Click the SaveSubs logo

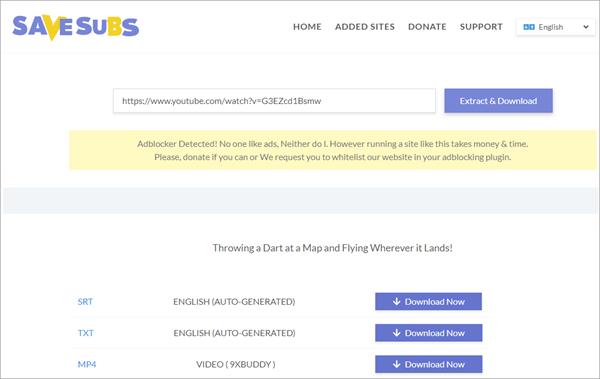pos(75,27)
